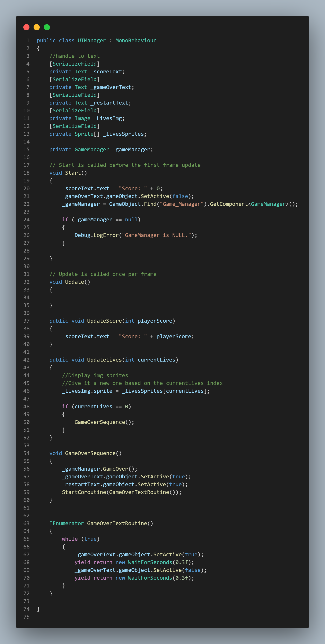Click _restartText on line 58
This screenshot has height=644, width=325.
click(x=81, y=485)
